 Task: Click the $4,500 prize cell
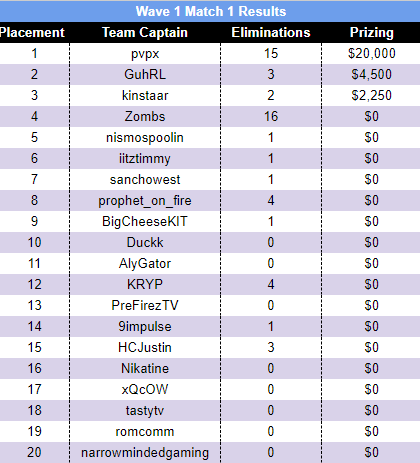(x=371, y=74)
